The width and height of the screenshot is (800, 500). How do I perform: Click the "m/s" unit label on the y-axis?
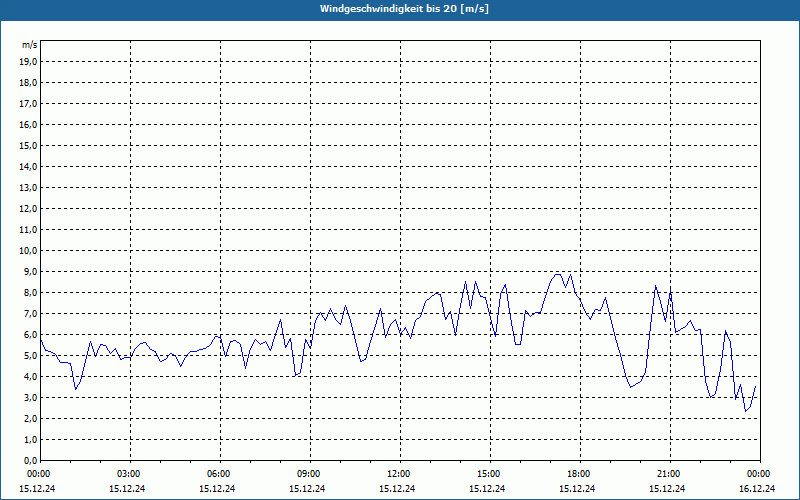tap(30, 45)
